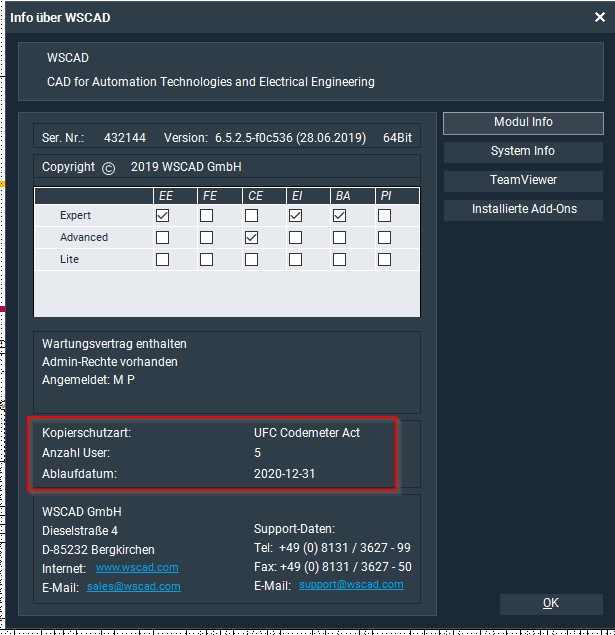The height and width of the screenshot is (635, 615).
Task: Open the www.wscad.com link
Action: click(137, 568)
